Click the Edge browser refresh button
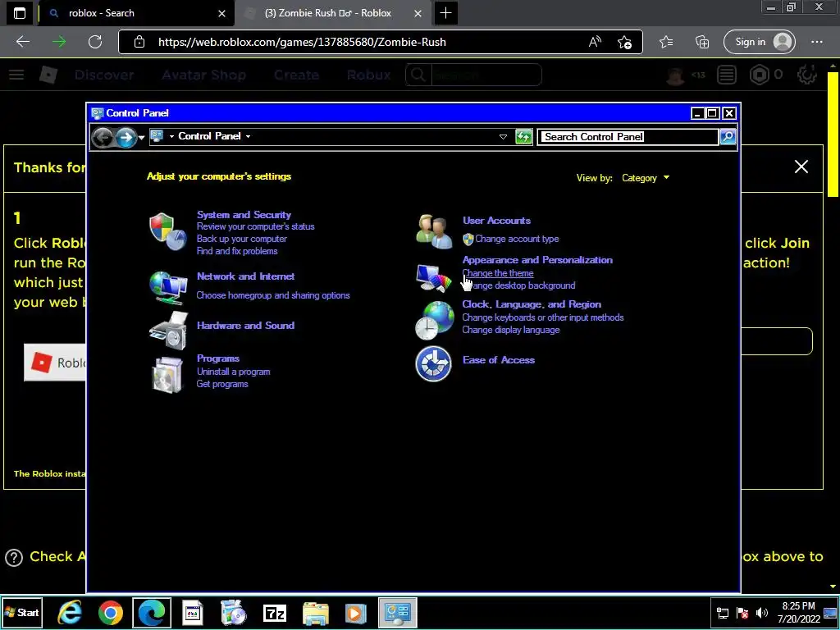 tap(95, 42)
